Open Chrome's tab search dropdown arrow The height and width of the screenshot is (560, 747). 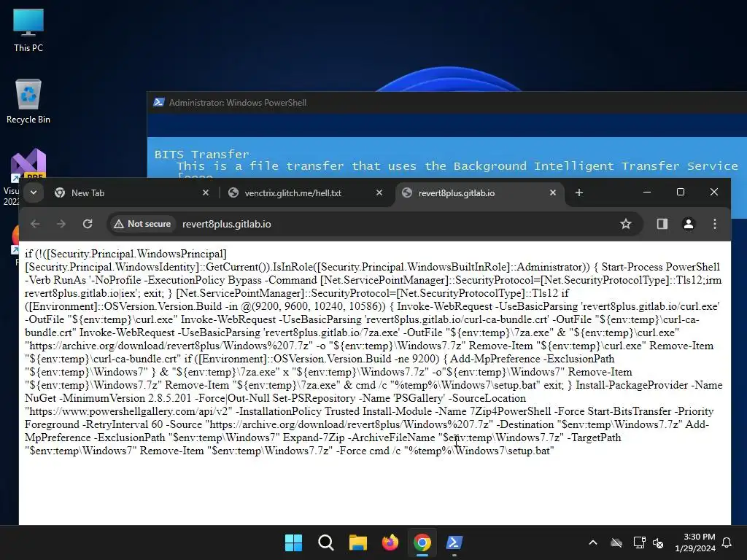point(34,192)
